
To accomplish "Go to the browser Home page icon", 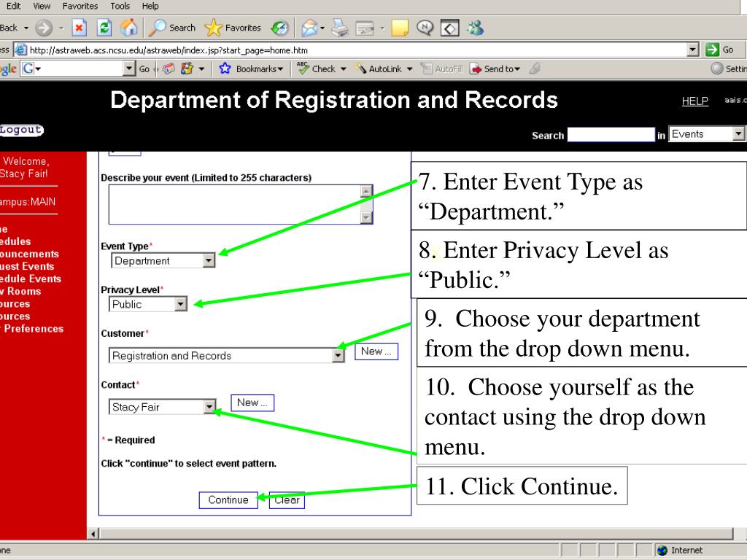I will click(128, 28).
